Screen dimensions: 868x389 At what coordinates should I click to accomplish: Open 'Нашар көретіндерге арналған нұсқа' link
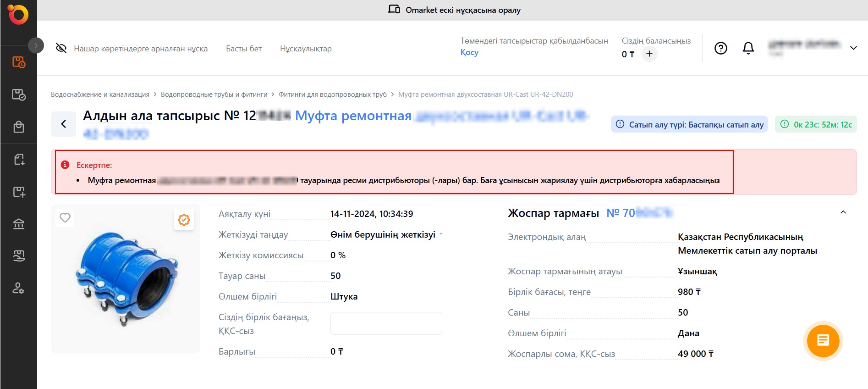click(141, 49)
